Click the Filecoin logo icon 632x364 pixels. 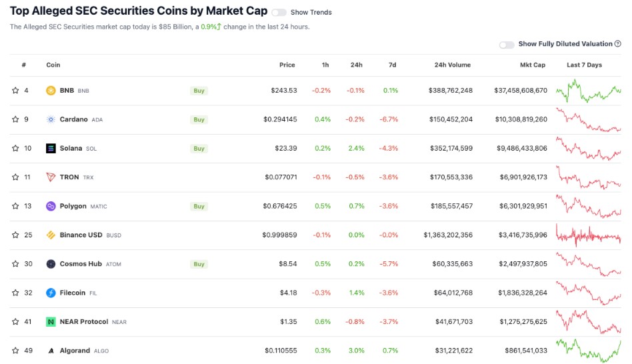coord(51,293)
